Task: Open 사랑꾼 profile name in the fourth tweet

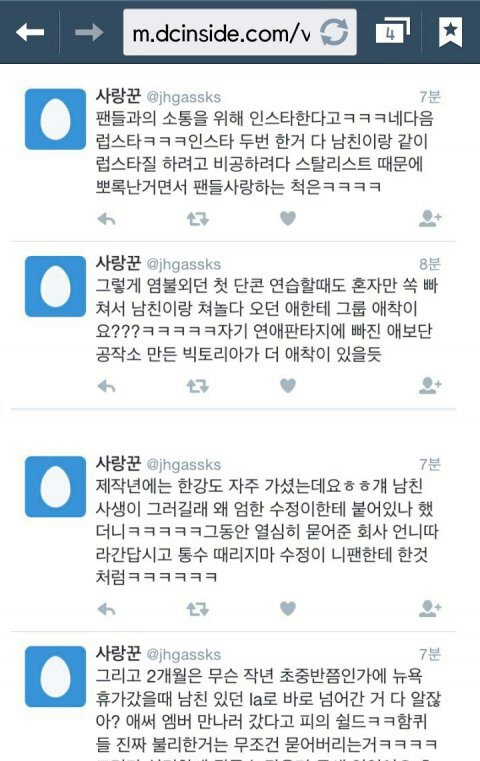Action: 118,653
